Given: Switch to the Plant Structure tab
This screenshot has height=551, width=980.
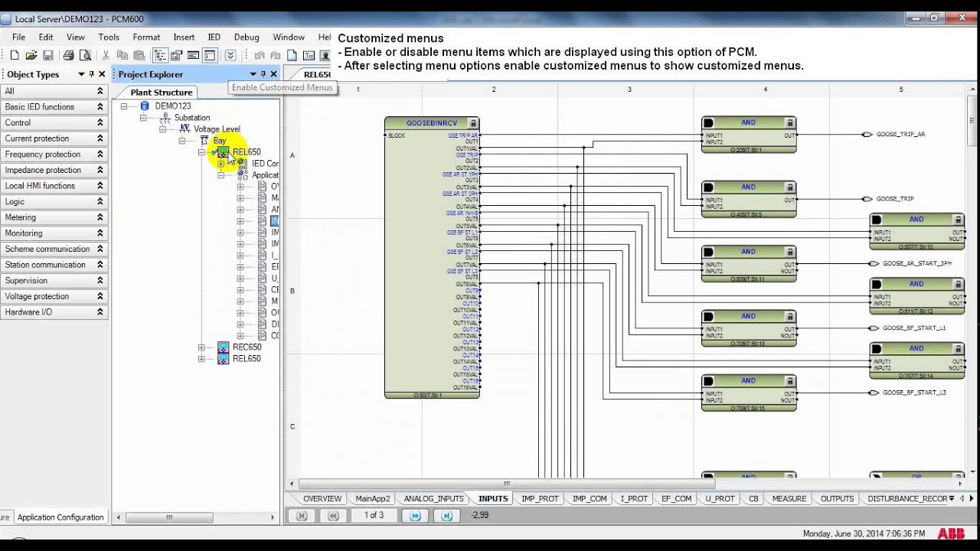Looking at the screenshot, I should (162, 92).
